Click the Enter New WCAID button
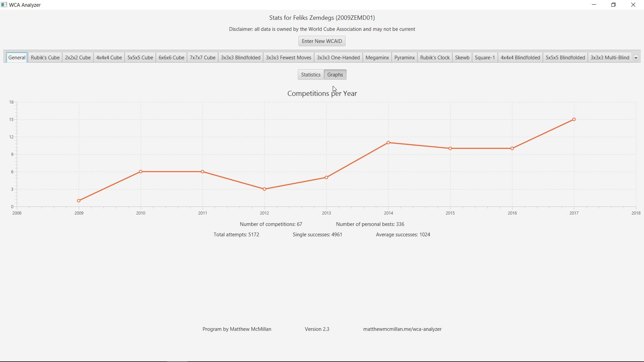 [322, 41]
